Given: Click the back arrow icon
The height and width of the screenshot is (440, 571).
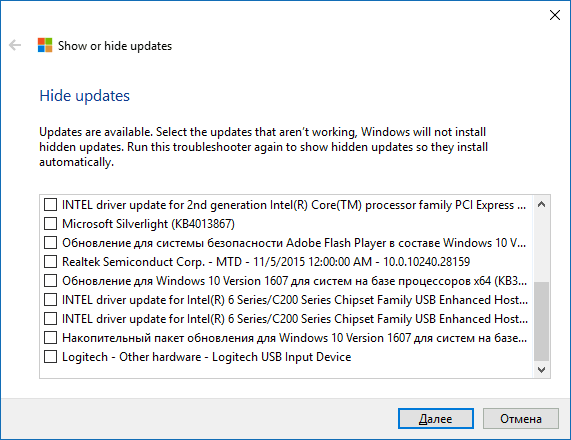Looking at the screenshot, I should [x=15, y=45].
